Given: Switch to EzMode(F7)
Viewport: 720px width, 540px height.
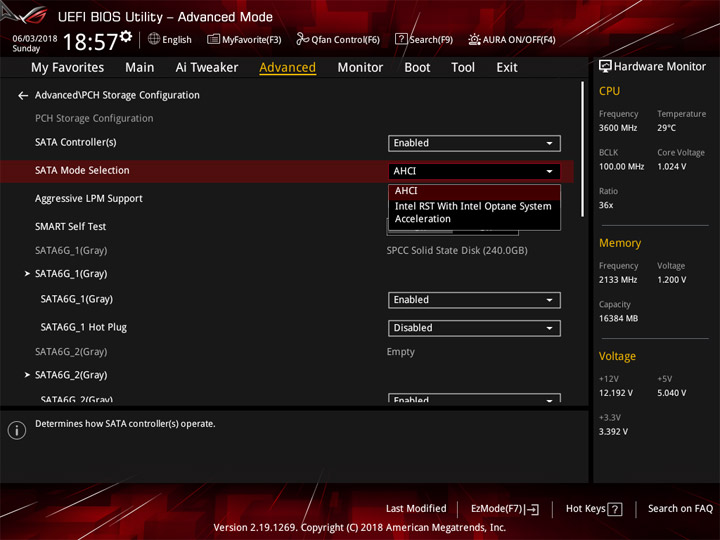Looking at the screenshot, I should click(x=505, y=509).
